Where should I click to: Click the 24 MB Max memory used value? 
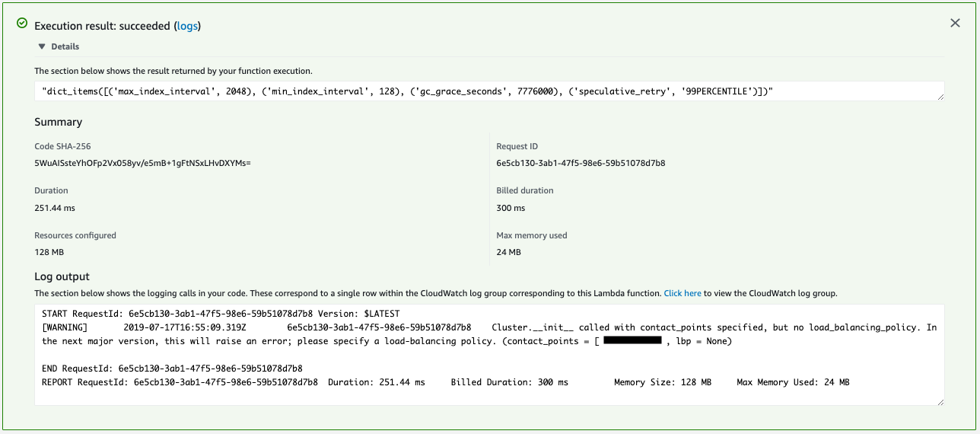[x=508, y=252]
